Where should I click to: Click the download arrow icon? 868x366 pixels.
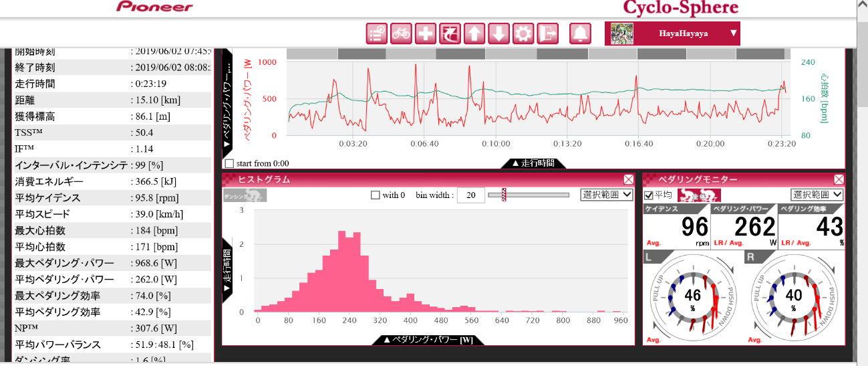click(498, 33)
